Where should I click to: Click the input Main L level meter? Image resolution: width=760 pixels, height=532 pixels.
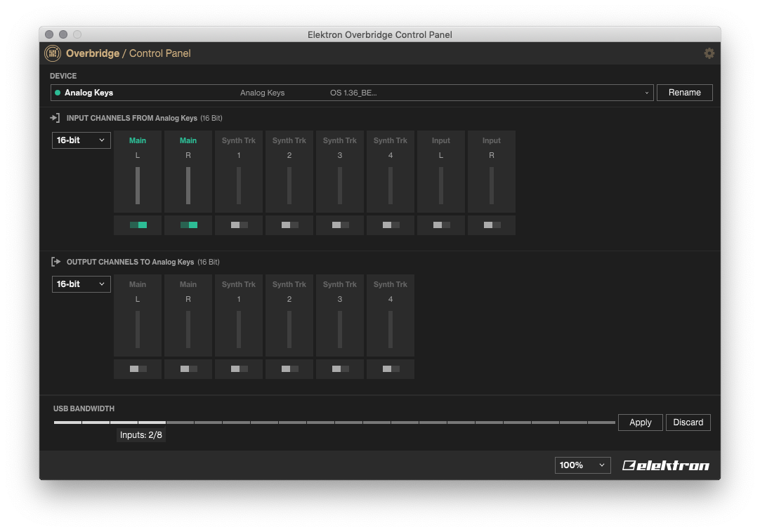[138, 185]
